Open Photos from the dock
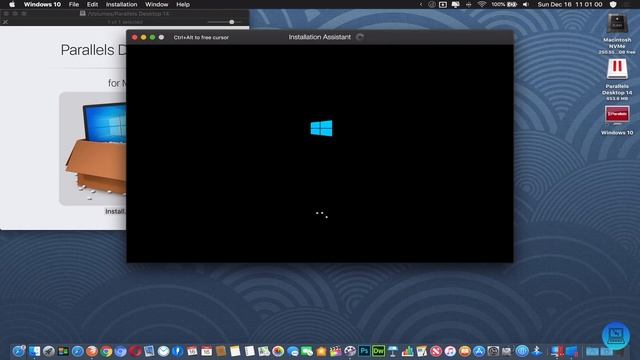 click(278, 351)
